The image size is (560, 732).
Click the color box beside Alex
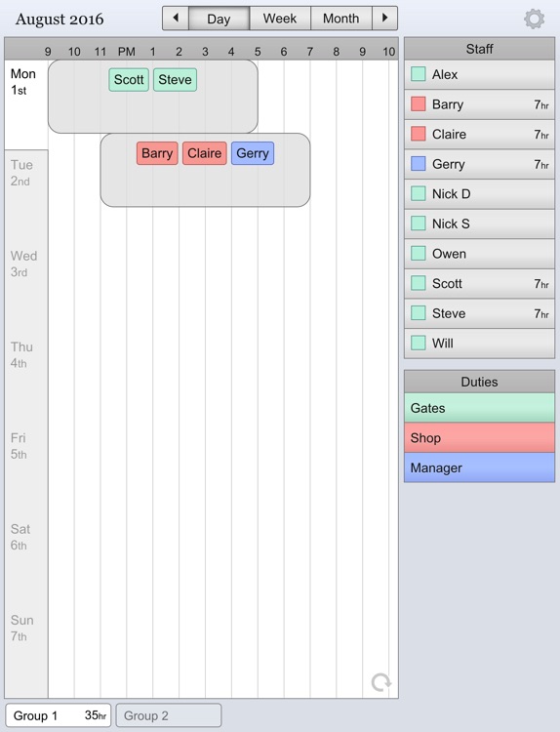point(419,74)
